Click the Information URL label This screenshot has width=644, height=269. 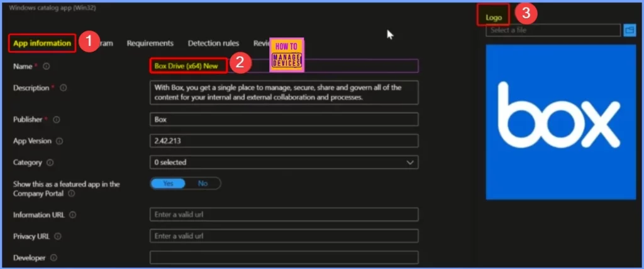tap(38, 215)
